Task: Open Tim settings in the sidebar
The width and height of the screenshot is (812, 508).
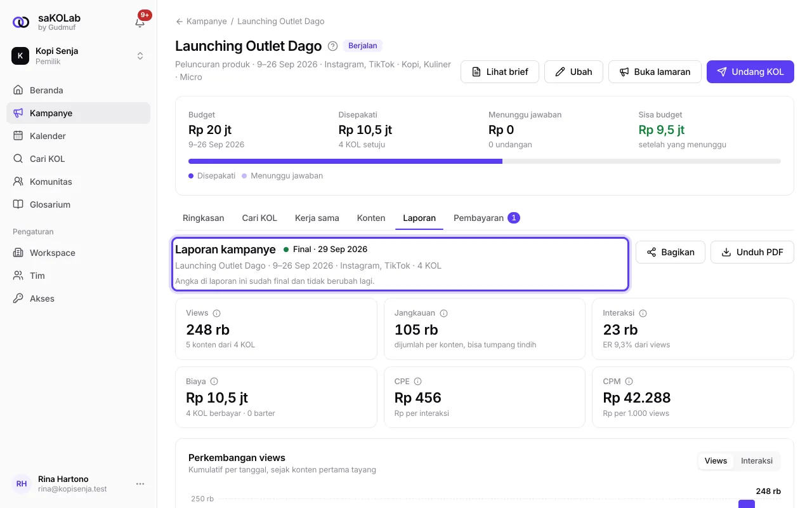Action: pyautogui.click(x=79, y=276)
